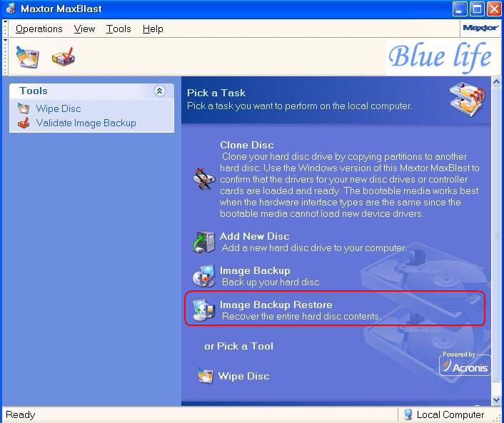
Task: Click the 'Back up your hard disc' description
Action: coord(271,282)
